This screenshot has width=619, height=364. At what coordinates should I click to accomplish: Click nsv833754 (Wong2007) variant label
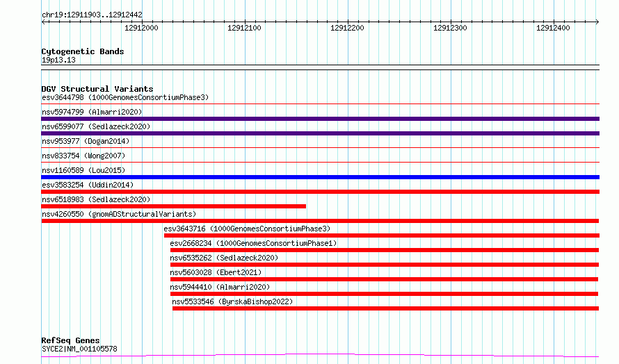coord(83,156)
